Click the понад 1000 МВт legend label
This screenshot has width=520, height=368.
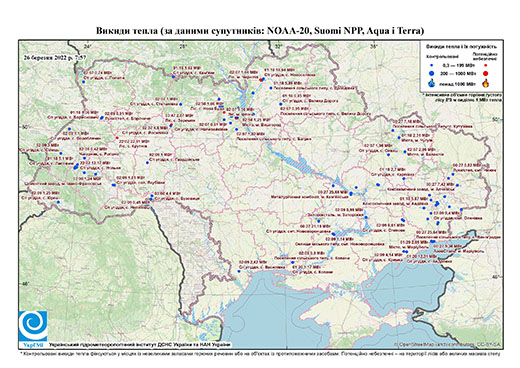[x=458, y=83]
